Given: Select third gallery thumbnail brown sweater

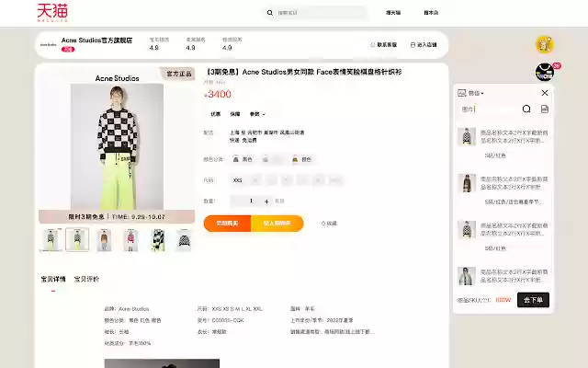Looking at the screenshot, I should [104, 239].
